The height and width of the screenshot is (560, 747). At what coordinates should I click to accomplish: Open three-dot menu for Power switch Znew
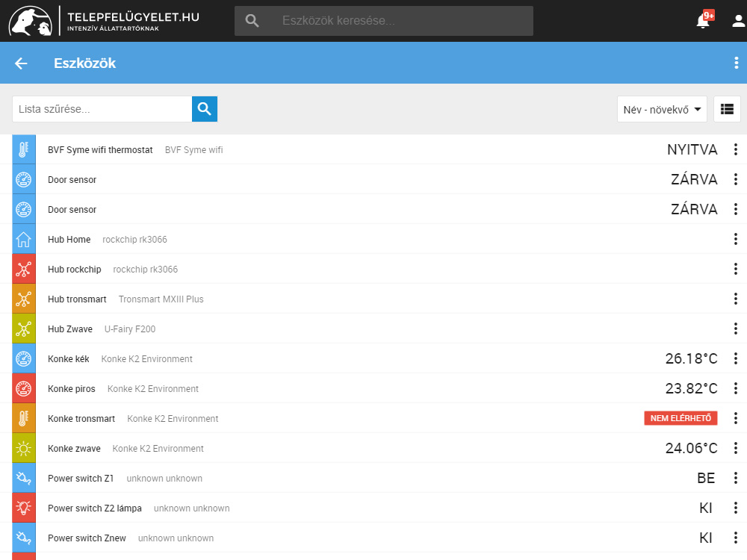point(736,538)
